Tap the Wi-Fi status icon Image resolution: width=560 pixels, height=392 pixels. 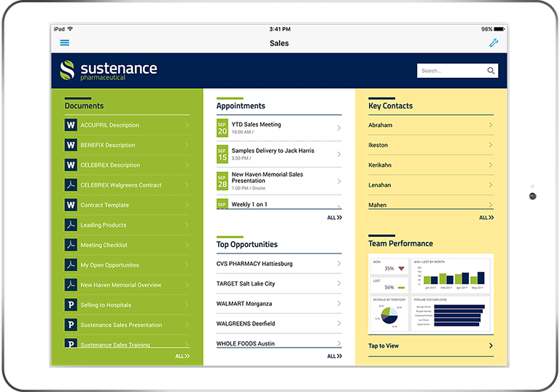[70, 28]
